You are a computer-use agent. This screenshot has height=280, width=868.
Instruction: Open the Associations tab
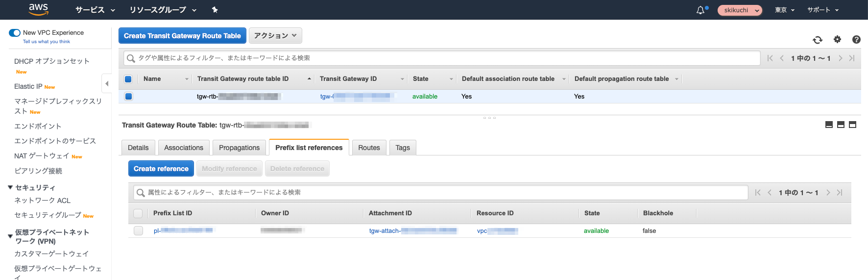pyautogui.click(x=184, y=148)
